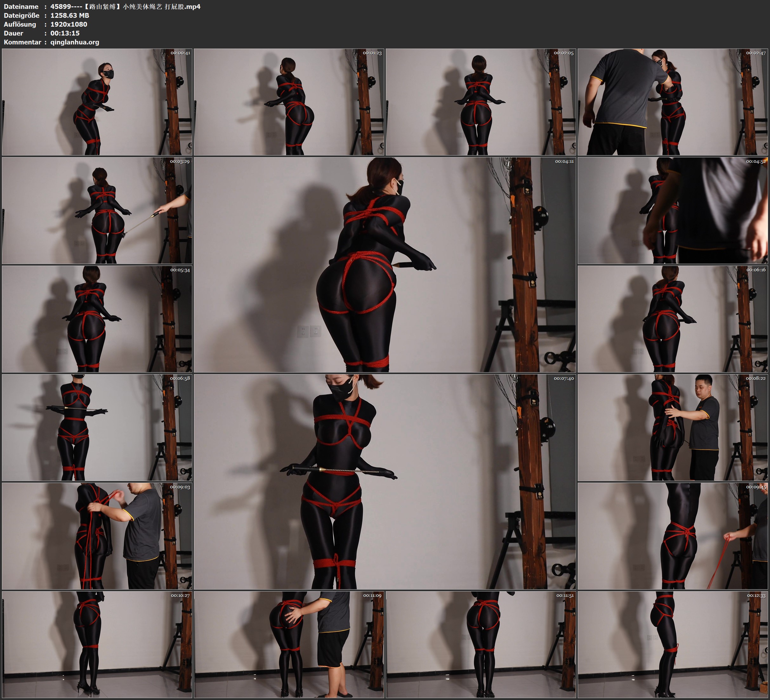The image size is (770, 700).
Task: Open the thumbnail marked 00:04:52
Action: tap(673, 210)
